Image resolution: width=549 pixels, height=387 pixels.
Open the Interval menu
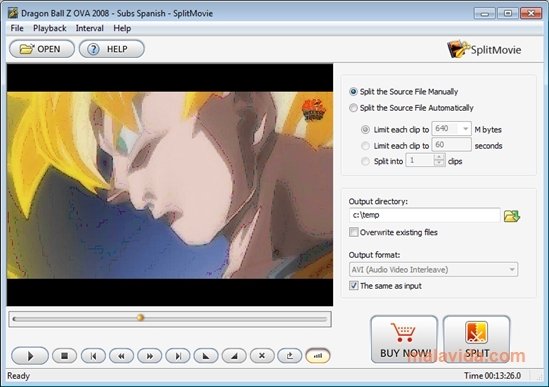point(90,28)
